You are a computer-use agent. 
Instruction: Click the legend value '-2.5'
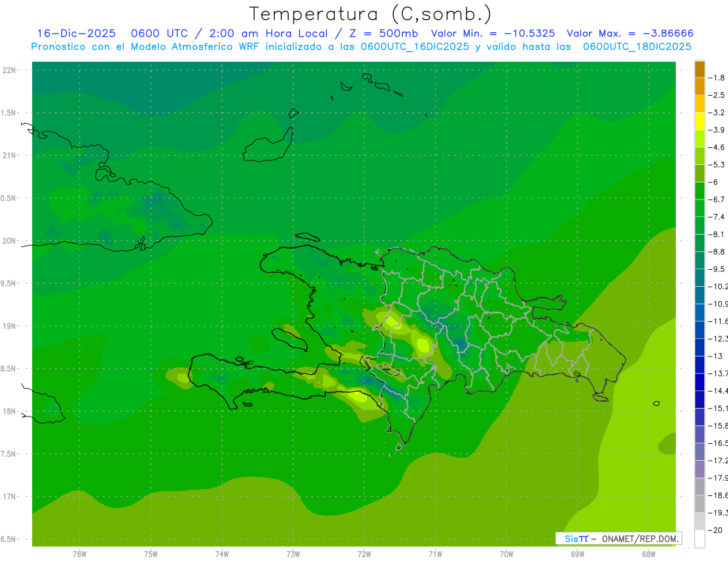click(716, 95)
